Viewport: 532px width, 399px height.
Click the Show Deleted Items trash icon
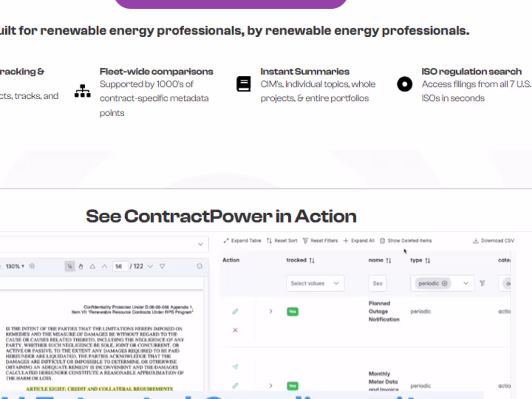coord(382,240)
